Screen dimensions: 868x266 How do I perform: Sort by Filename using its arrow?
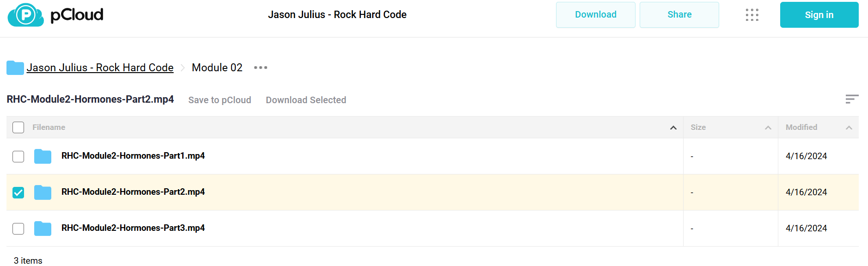tap(673, 128)
